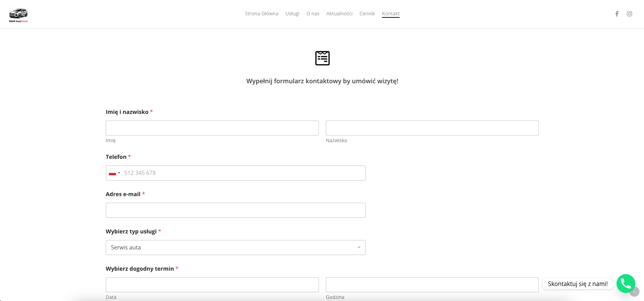Click the scroll-to-top arrow button
Screen dimensions: 644x301
(635, 292)
